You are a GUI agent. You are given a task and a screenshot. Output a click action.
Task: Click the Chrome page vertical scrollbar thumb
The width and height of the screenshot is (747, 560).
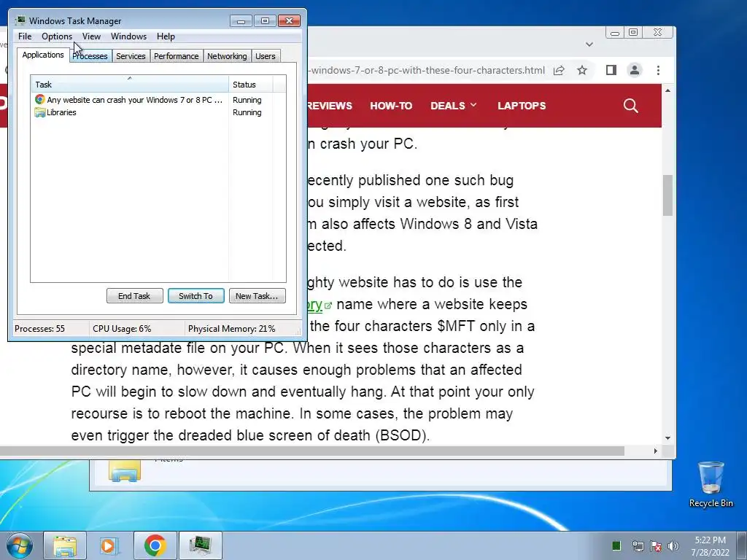(x=667, y=195)
